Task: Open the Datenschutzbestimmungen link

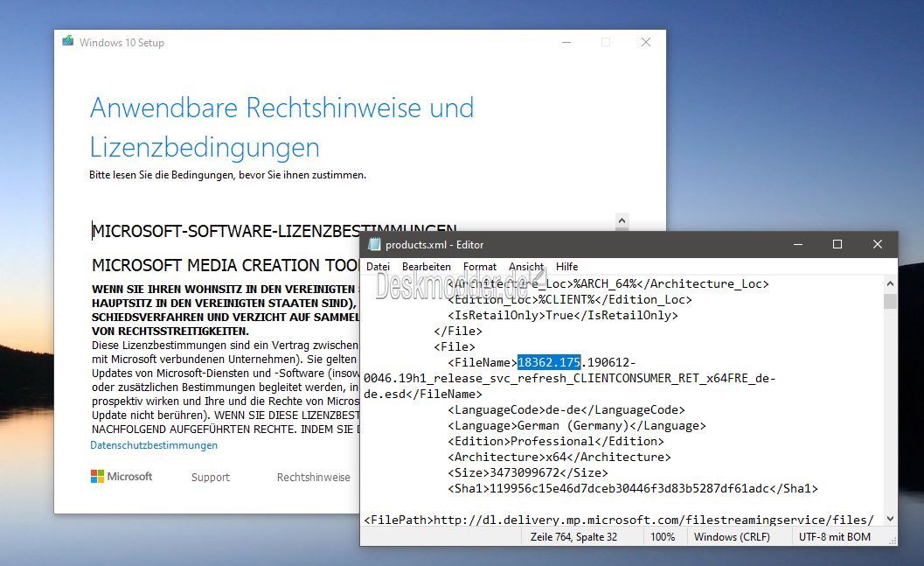Action: [154, 445]
